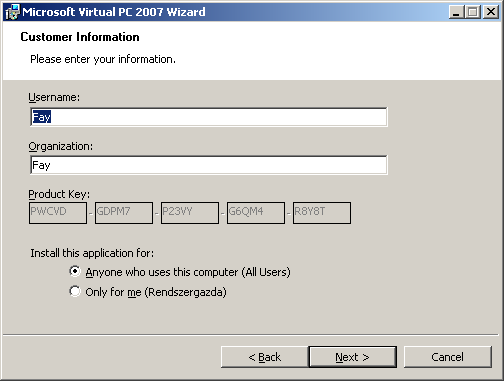
Task: Proceed with the Next button
Action: click(353, 357)
